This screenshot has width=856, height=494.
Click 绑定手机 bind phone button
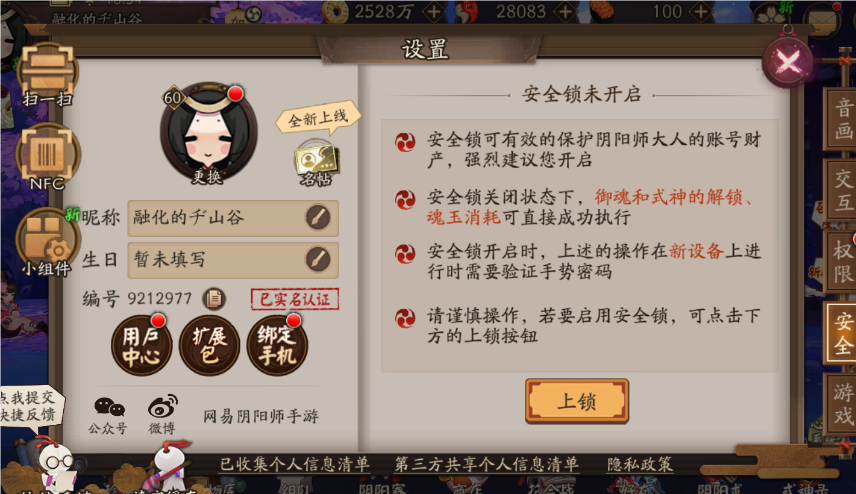(277, 346)
